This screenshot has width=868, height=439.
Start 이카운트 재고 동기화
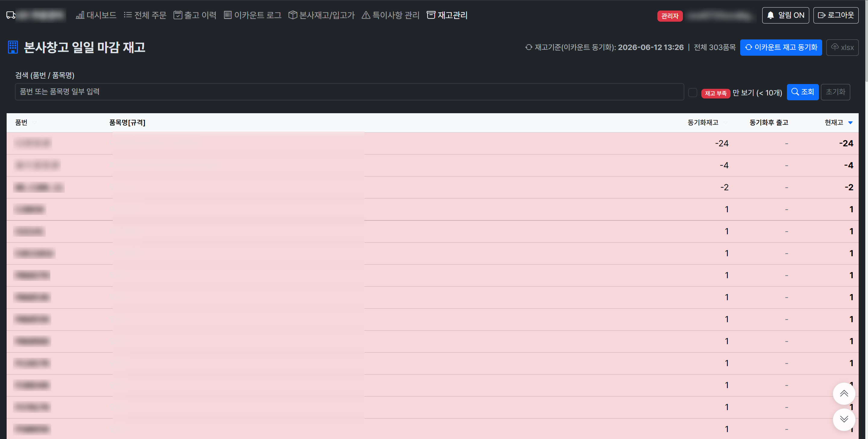pyautogui.click(x=781, y=48)
